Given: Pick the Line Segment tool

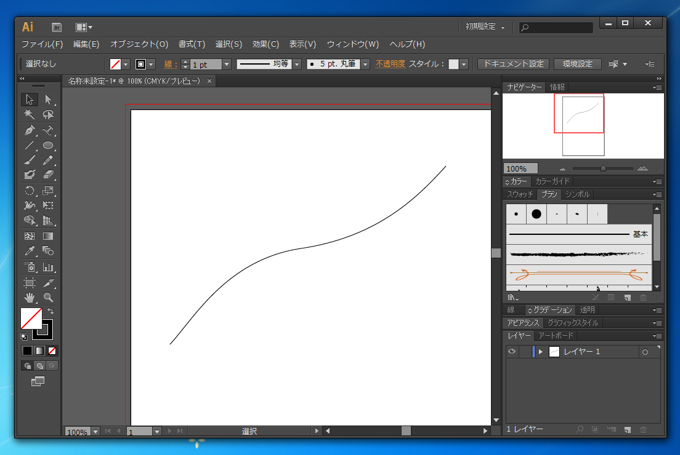Looking at the screenshot, I should [x=29, y=145].
